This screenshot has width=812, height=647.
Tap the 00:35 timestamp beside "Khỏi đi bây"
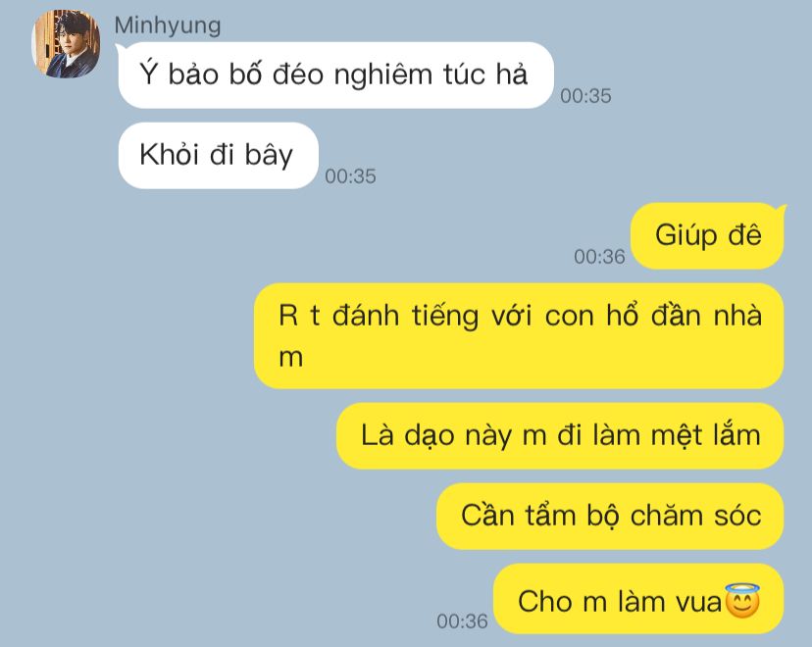[x=350, y=176]
